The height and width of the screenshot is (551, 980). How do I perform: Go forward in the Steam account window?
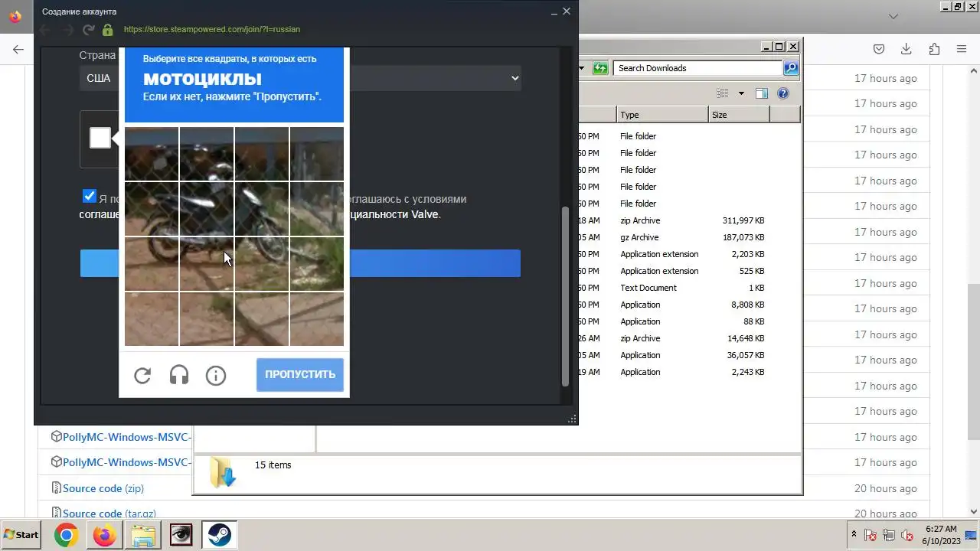[67, 30]
